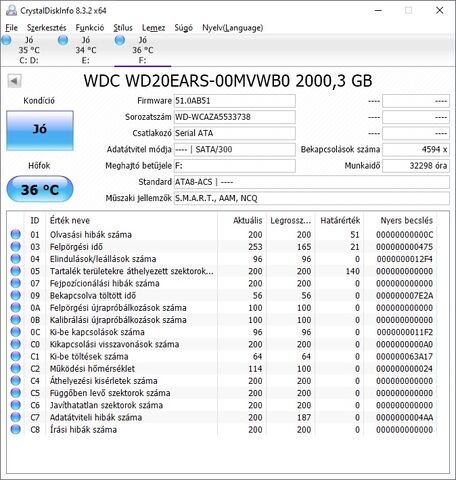
Task: Click the Meghajtó betűjele field F:
Action: (x=235, y=166)
